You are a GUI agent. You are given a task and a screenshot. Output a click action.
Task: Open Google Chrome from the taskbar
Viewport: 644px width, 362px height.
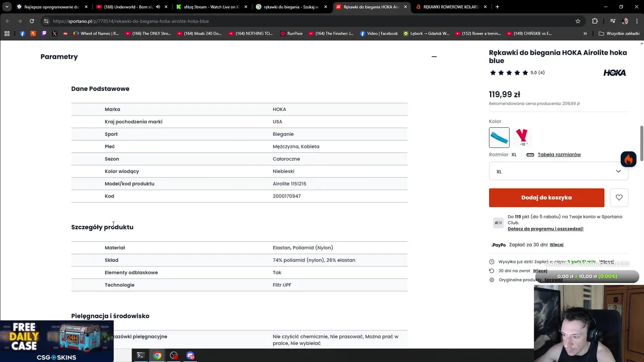coord(157,355)
